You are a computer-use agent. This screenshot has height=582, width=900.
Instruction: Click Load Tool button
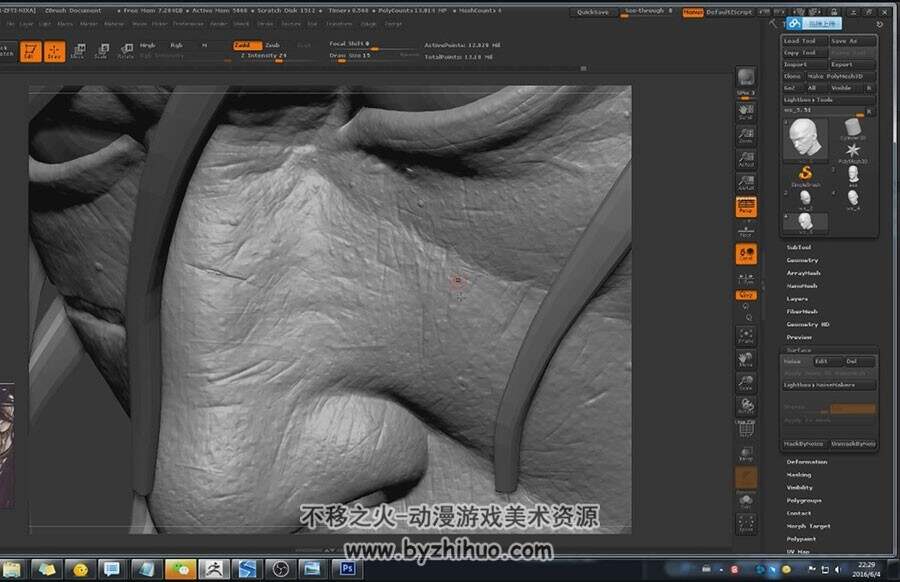pos(805,41)
